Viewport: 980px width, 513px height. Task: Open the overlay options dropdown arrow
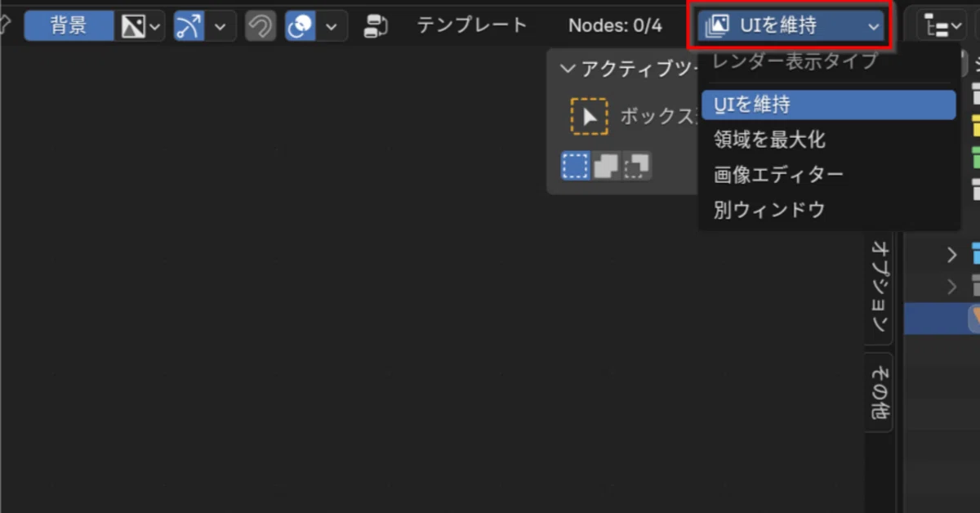click(331, 26)
